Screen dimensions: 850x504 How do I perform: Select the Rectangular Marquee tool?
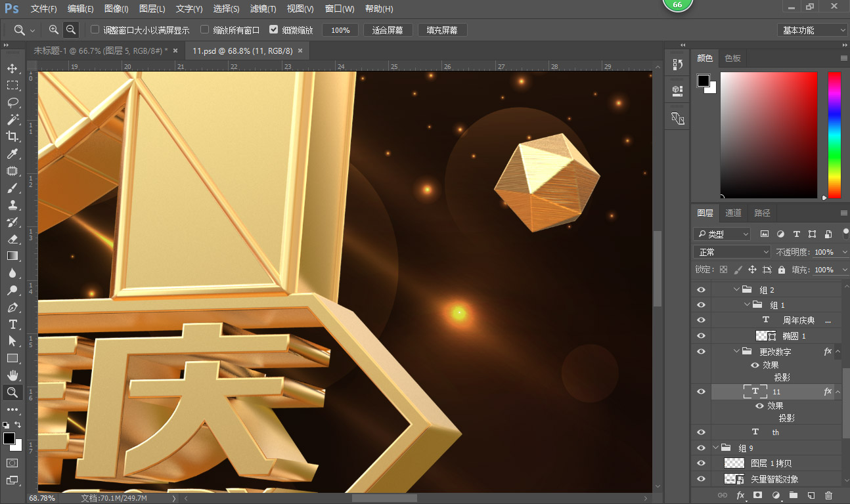tap(12, 85)
